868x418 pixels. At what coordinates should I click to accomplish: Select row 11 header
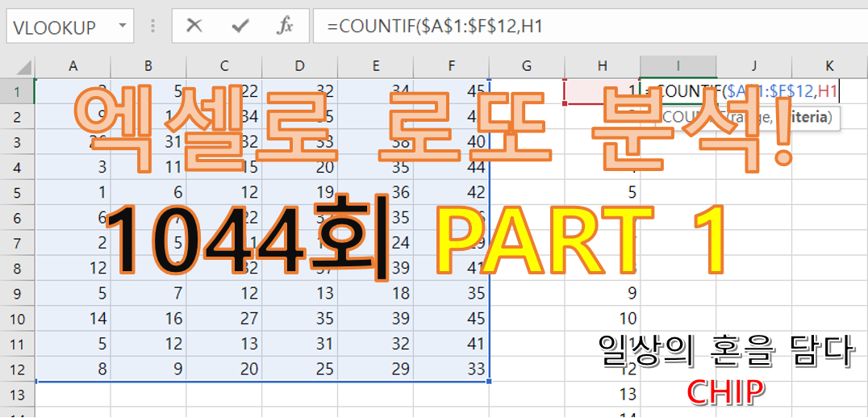click(x=17, y=344)
